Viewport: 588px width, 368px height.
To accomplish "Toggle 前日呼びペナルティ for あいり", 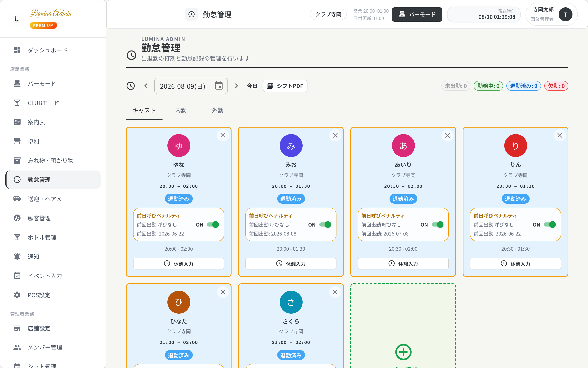I will click(x=437, y=225).
